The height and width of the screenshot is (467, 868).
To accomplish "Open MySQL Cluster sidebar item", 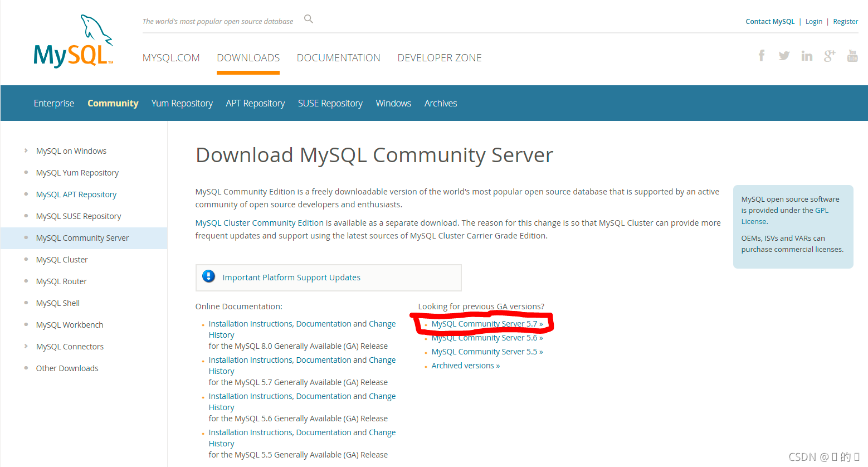I will pyautogui.click(x=62, y=260).
